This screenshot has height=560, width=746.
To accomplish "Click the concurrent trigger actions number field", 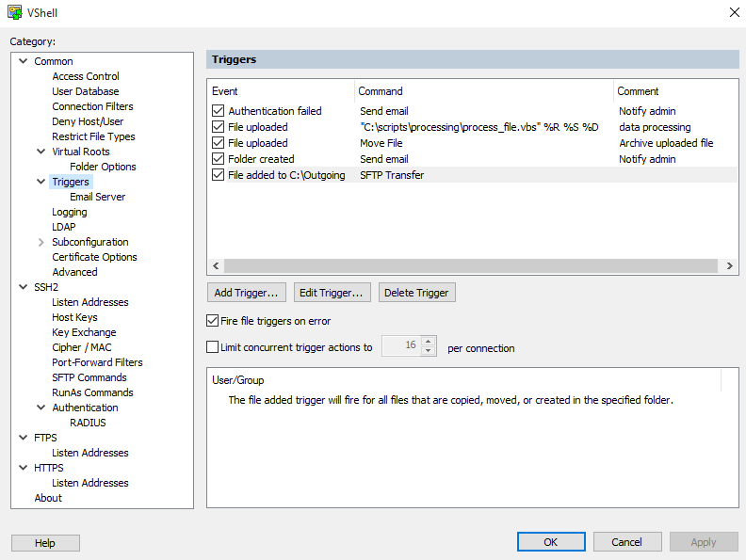I will pyautogui.click(x=402, y=345).
